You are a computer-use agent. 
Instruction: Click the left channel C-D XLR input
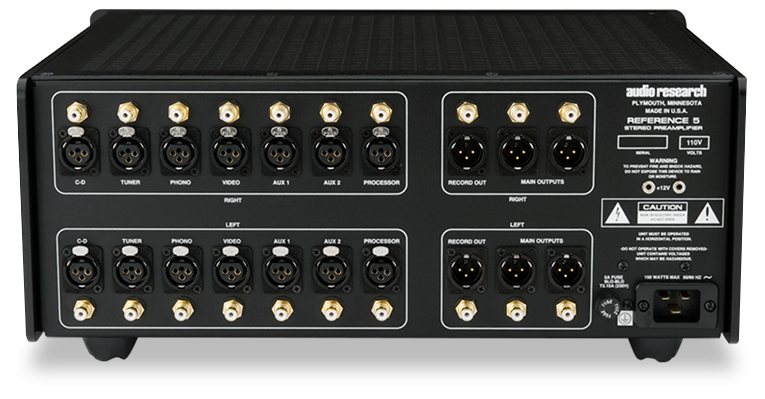[x=82, y=270]
